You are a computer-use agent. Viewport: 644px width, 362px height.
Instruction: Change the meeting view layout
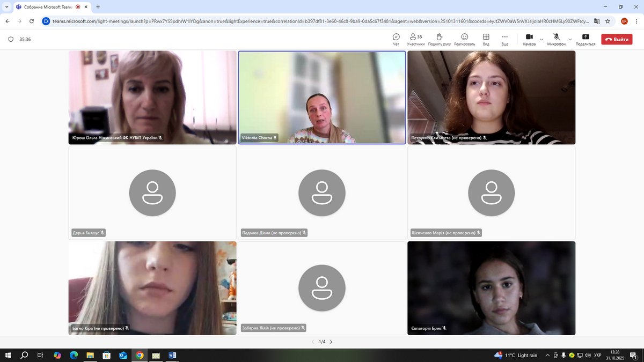click(x=486, y=39)
